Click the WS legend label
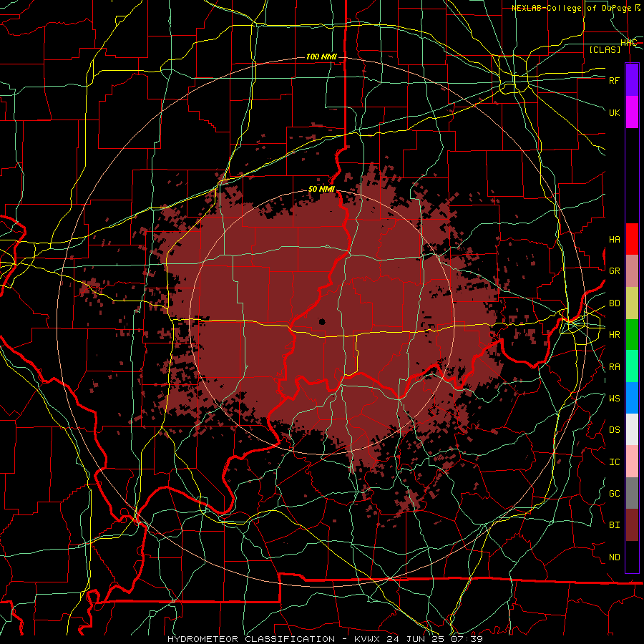The image size is (644, 644). (614, 399)
